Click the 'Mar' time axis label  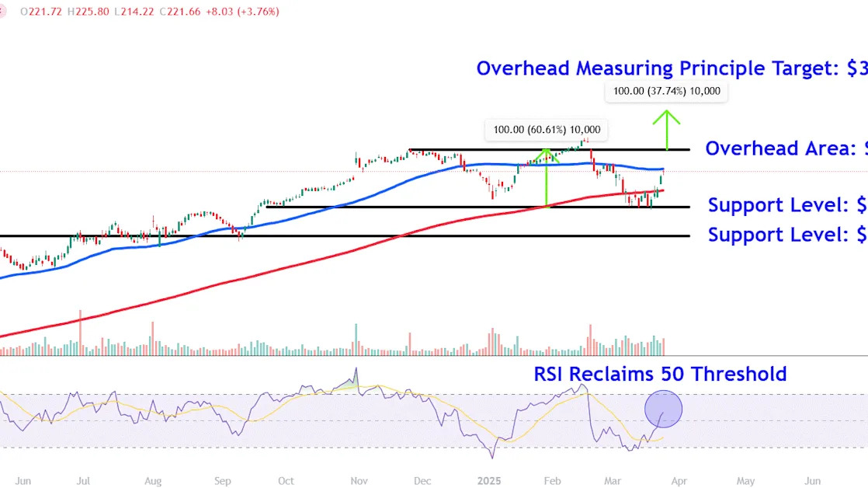tap(613, 481)
